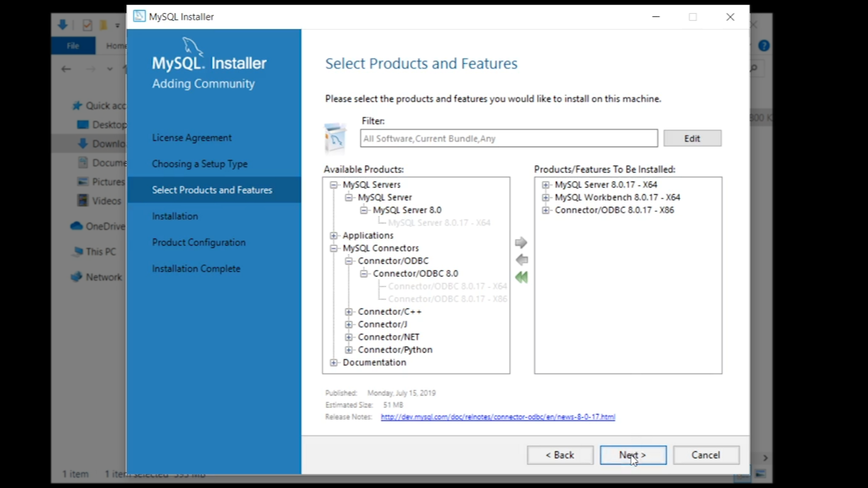
Task: Click the filter catalog icon beside Filter
Action: click(335, 138)
